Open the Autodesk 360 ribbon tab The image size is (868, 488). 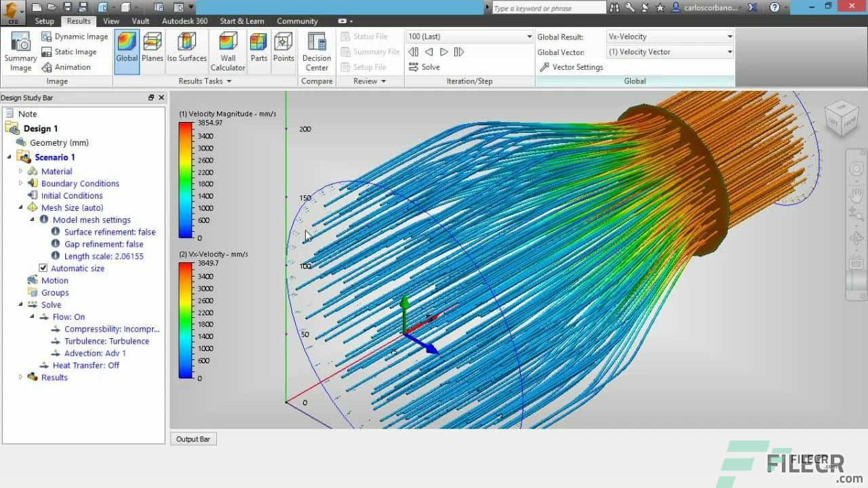(184, 21)
